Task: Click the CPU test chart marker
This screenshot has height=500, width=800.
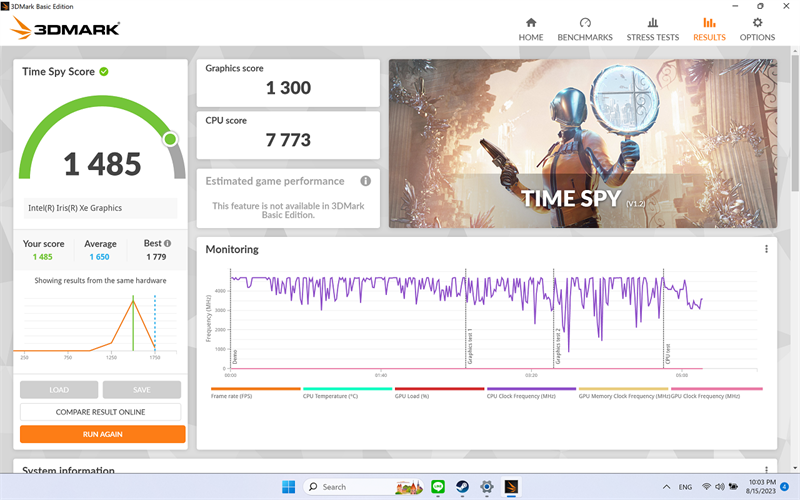Action: coord(668,355)
